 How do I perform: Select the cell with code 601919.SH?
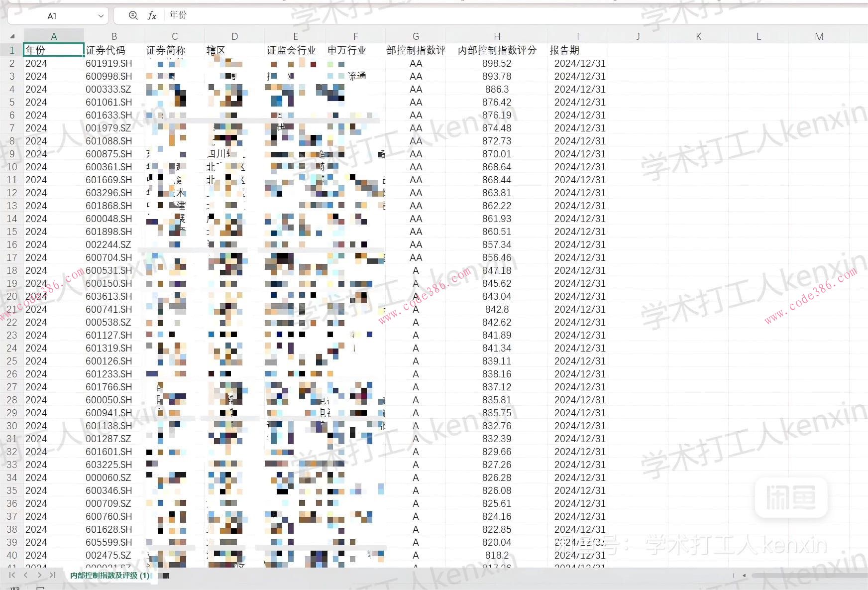pos(114,63)
